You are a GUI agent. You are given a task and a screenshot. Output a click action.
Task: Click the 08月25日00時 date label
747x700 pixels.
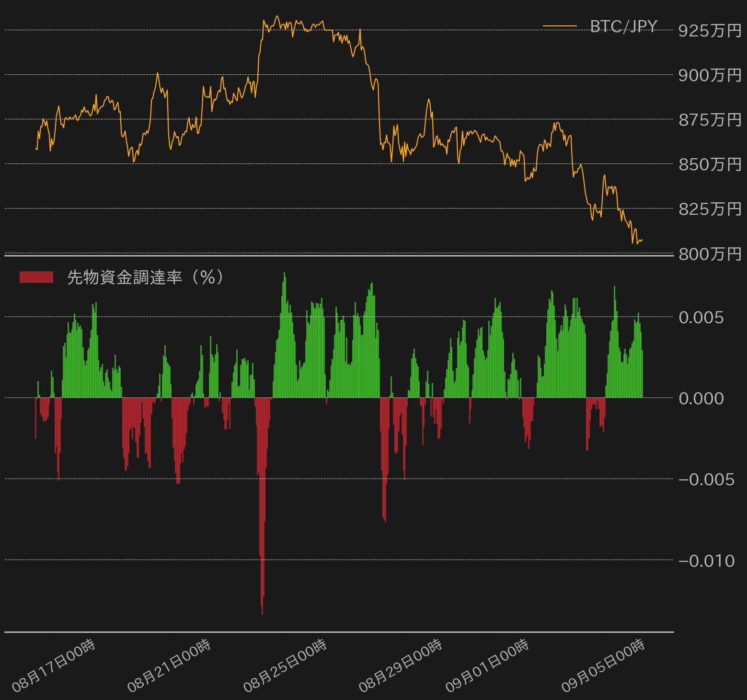[285, 666]
